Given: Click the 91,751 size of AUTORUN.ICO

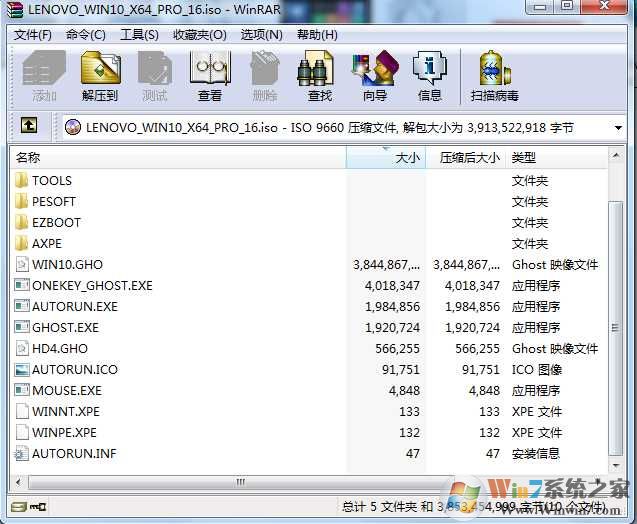Looking at the screenshot, I should coord(401,370).
